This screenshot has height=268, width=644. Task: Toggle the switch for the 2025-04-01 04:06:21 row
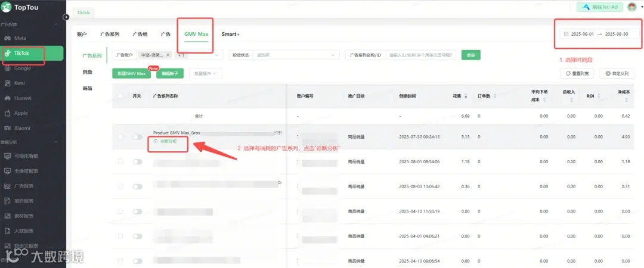[137, 236]
